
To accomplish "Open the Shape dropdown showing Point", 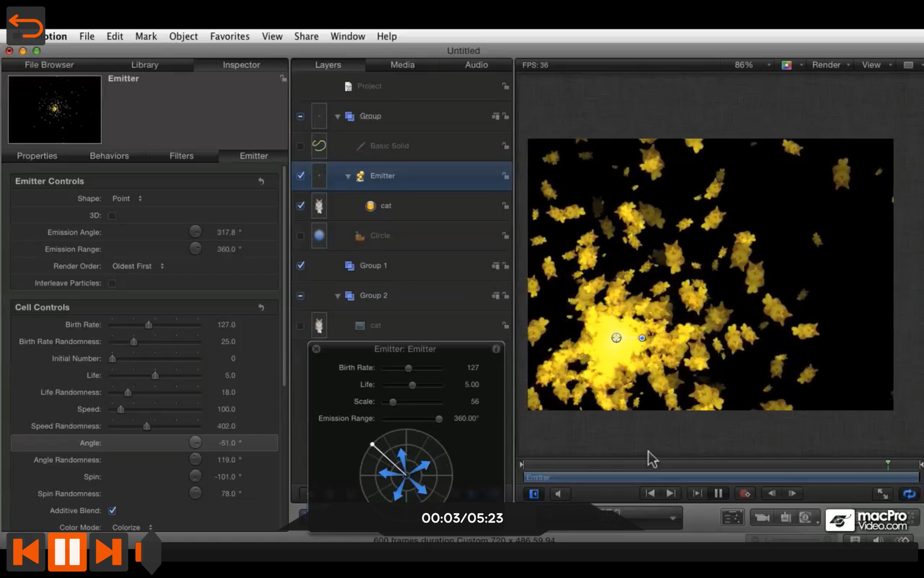I will click(127, 198).
